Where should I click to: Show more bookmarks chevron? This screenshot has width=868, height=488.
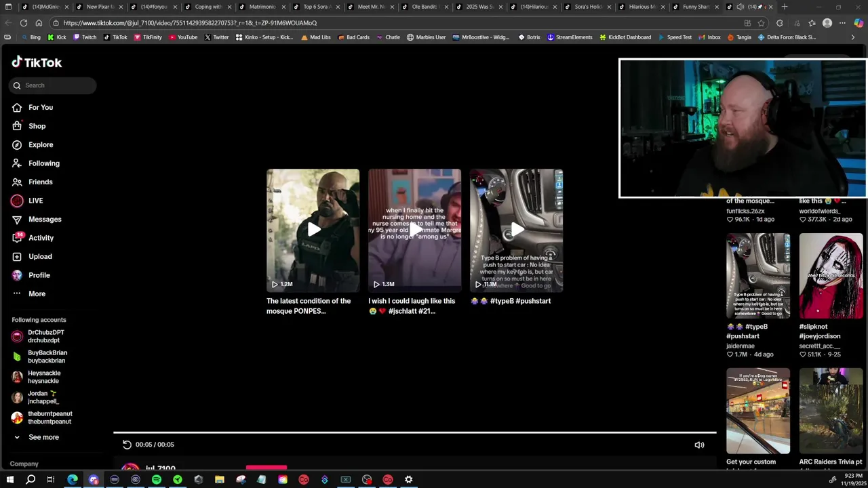[852, 37]
